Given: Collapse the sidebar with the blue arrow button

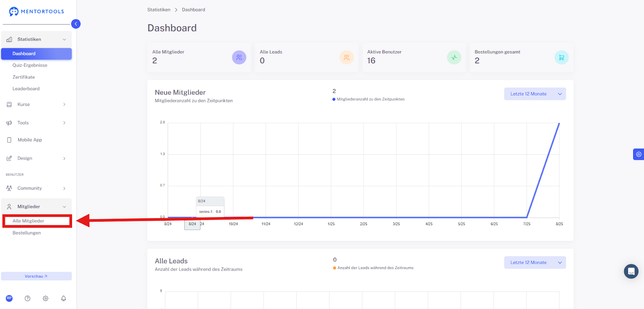Looking at the screenshot, I should click(76, 24).
